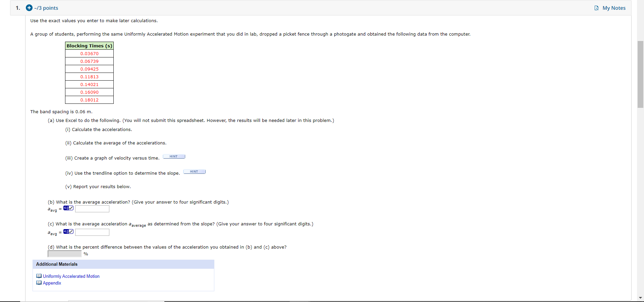Click the 0.18012 blocking time cell
This screenshot has width=644, height=302.
coord(89,100)
